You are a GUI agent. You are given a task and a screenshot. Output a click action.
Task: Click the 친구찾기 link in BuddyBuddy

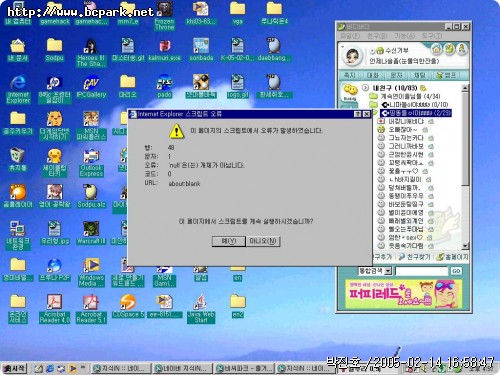(415, 257)
